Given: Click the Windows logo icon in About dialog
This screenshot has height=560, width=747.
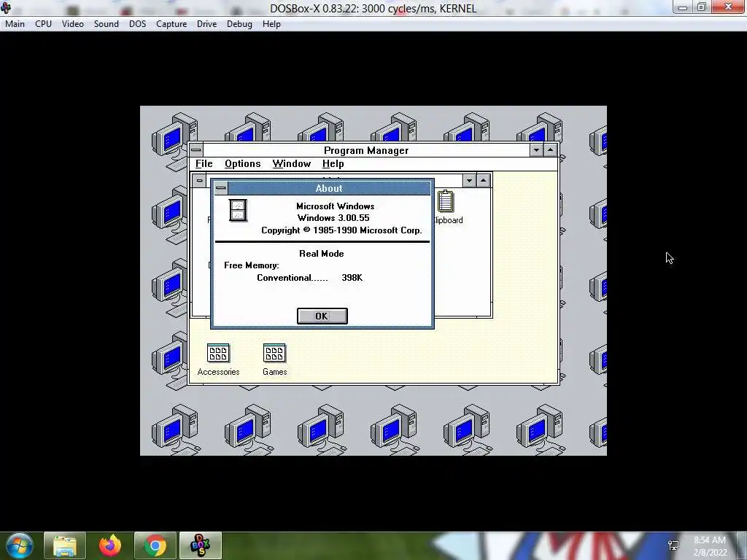Looking at the screenshot, I should pos(238,210).
